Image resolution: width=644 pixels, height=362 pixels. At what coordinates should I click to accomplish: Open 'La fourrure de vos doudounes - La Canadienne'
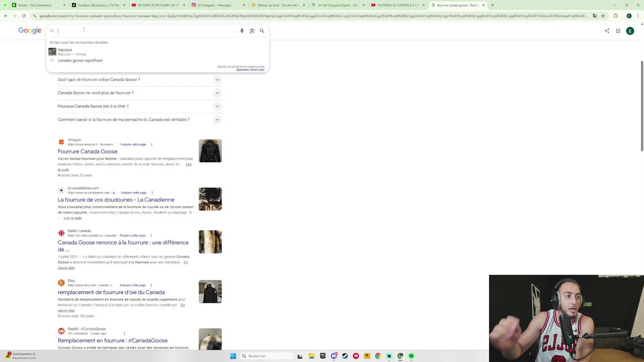[x=116, y=200]
